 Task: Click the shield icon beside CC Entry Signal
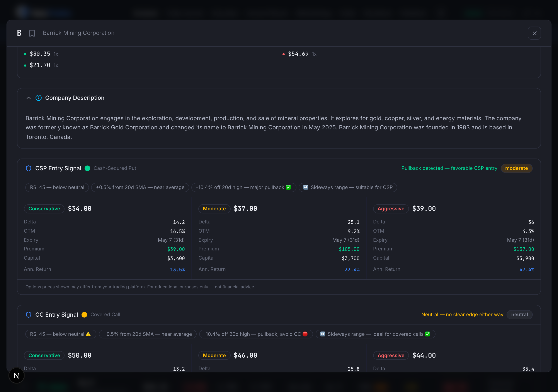[x=28, y=314]
